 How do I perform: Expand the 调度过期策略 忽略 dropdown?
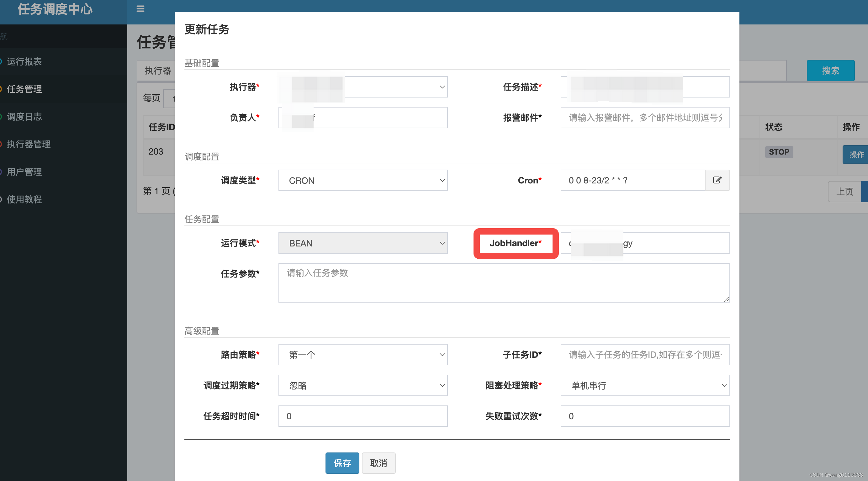point(363,385)
